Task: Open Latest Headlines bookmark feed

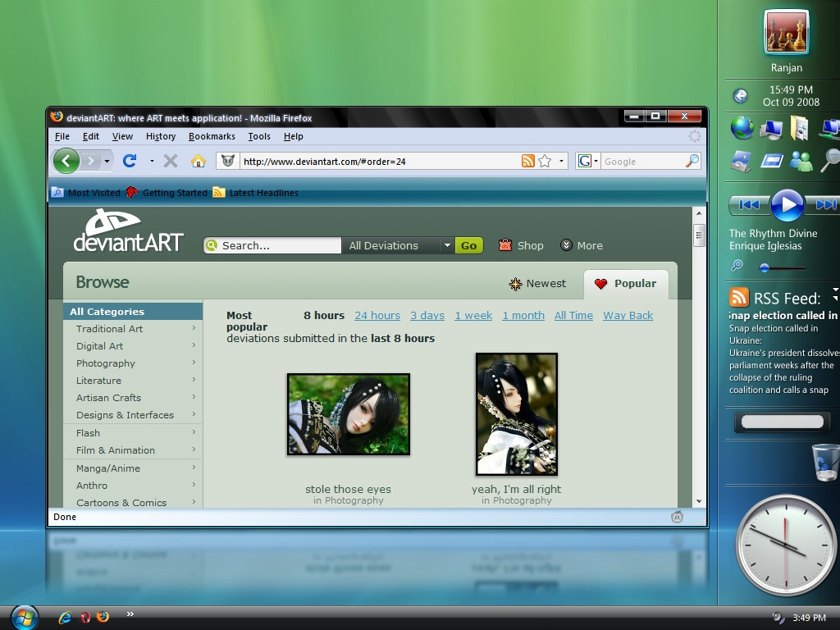Action: click(x=256, y=192)
